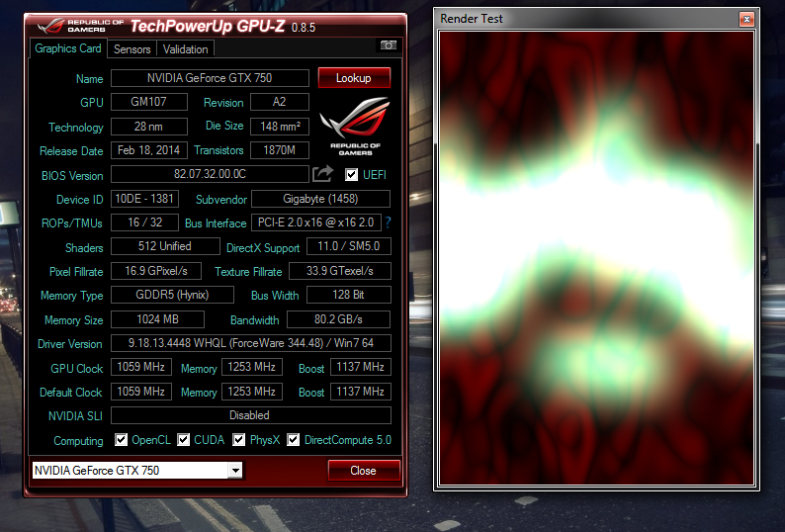Screen dimensions: 785x532
Task: Click the Memory Size field 1024 MB
Action: (158, 319)
